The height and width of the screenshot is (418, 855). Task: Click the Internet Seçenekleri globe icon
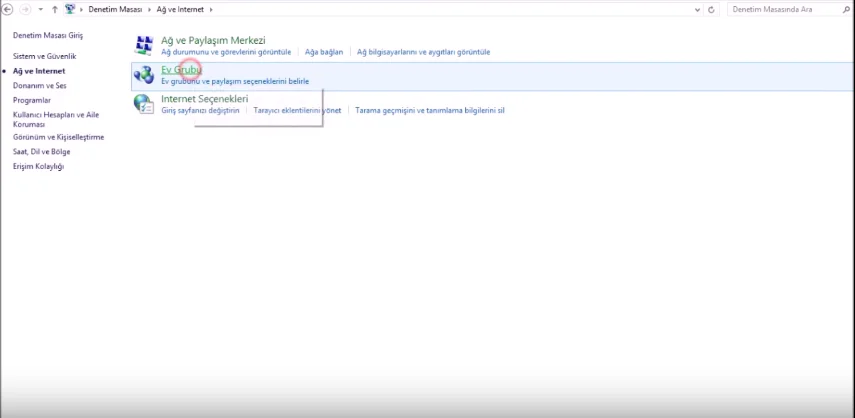pyautogui.click(x=144, y=104)
